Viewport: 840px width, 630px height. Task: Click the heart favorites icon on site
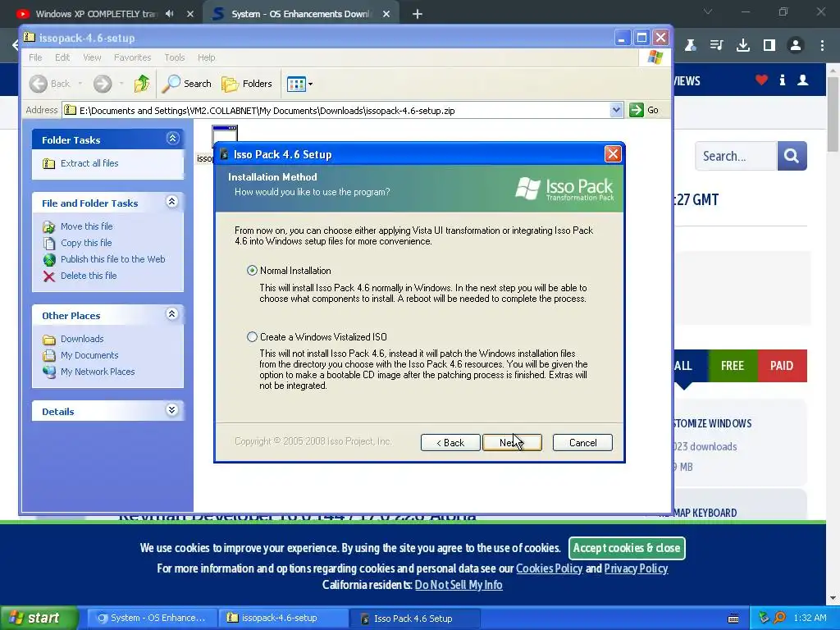[761, 80]
